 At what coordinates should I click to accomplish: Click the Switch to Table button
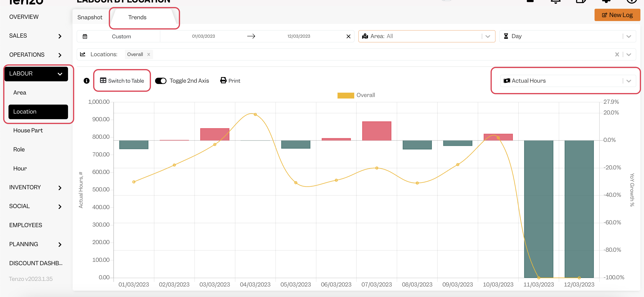click(122, 81)
